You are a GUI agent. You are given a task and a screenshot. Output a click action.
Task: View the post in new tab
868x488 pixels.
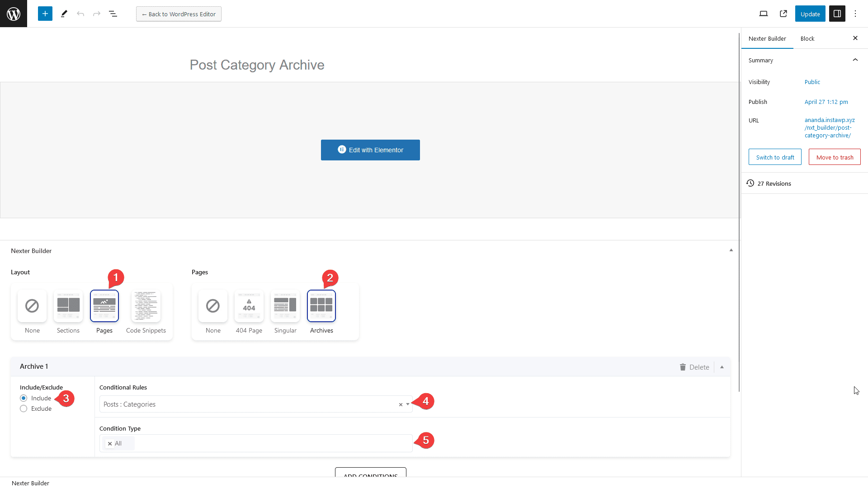783,14
